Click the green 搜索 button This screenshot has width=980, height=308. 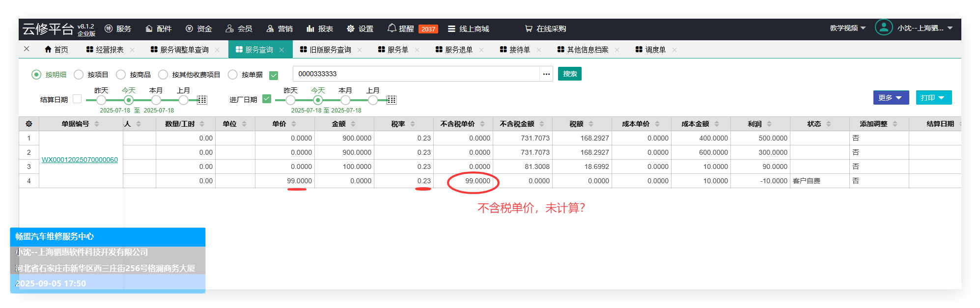pos(569,74)
